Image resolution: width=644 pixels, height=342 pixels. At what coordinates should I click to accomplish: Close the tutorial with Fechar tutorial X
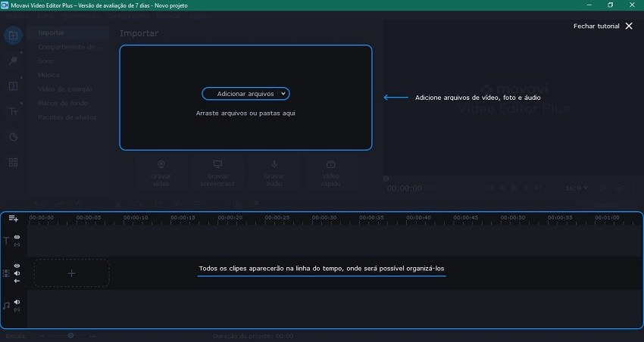pos(628,26)
